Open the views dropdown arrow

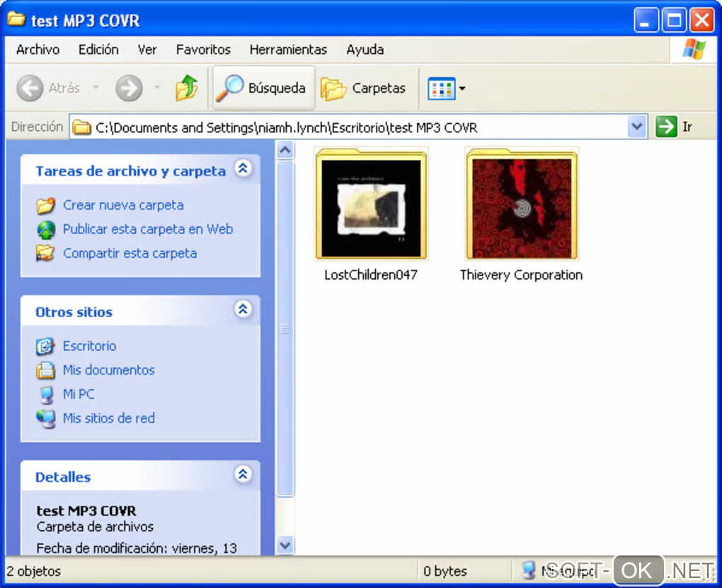(462, 88)
